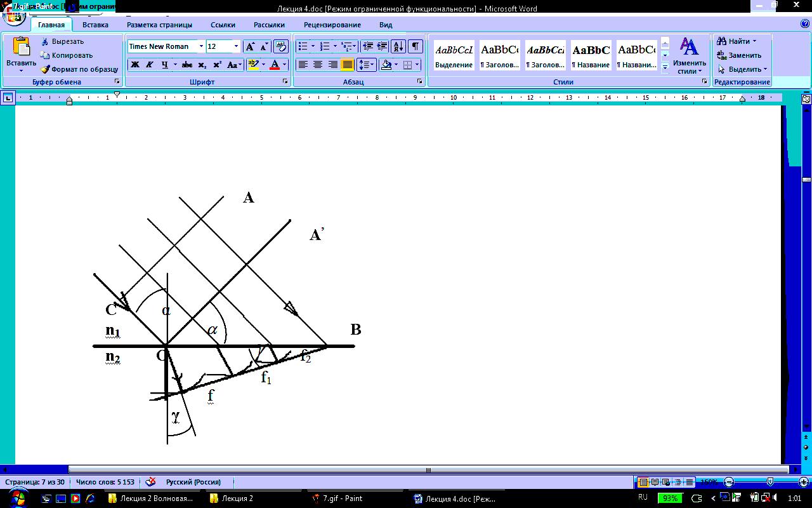Click the language Русский (Россия) indicator
Viewport: 812px width, 508px height.
[x=193, y=481]
